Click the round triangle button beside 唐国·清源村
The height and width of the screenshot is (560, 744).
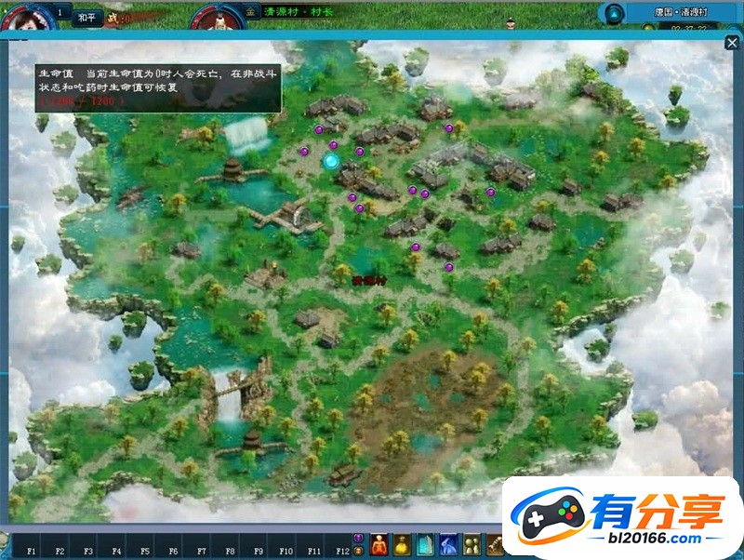point(614,14)
